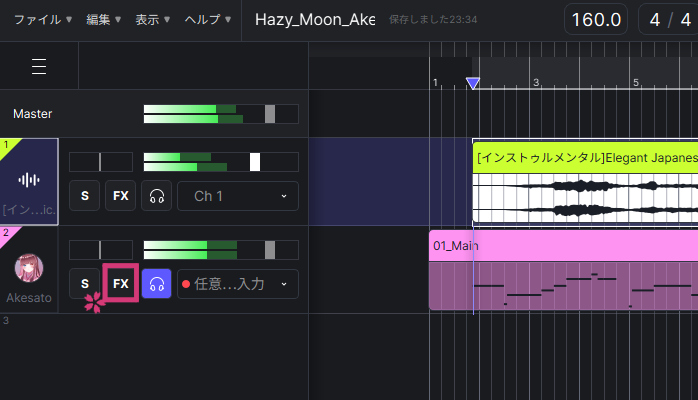Click the red record-arm dot on track 2
Screen dimensions: 698x400
pos(184,284)
